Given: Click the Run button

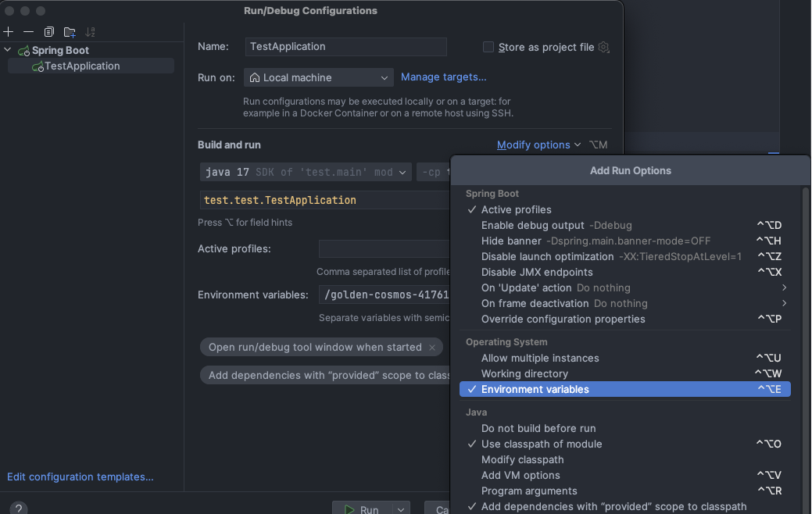Looking at the screenshot, I should pyautogui.click(x=362, y=509).
